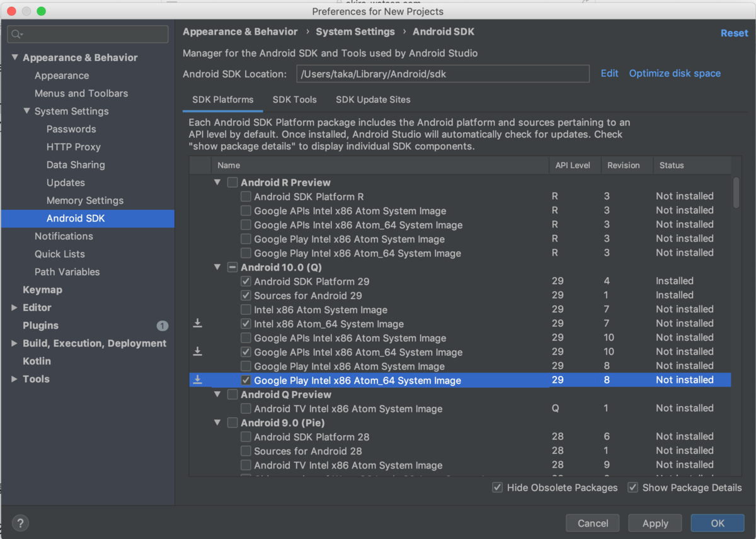This screenshot has width=756, height=539.
Task: Expand the Build, Execution, Deployment section
Action: 14,344
